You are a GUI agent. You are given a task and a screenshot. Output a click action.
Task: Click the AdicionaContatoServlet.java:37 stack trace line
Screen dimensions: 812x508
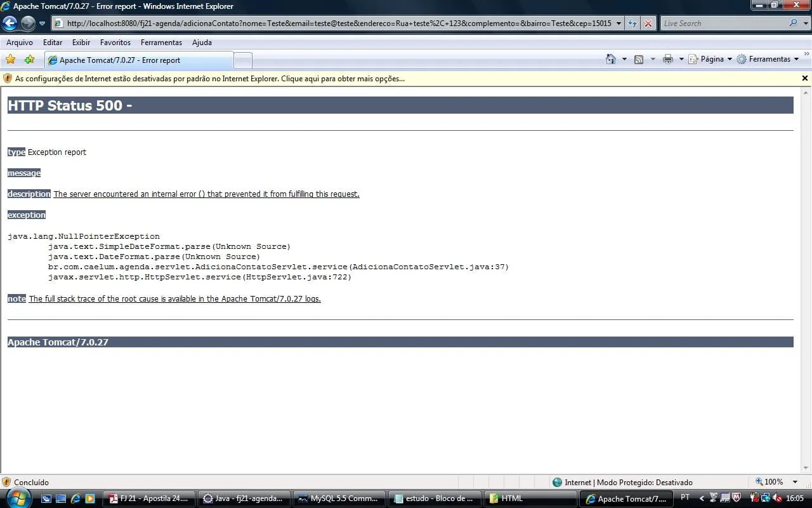[x=278, y=267]
